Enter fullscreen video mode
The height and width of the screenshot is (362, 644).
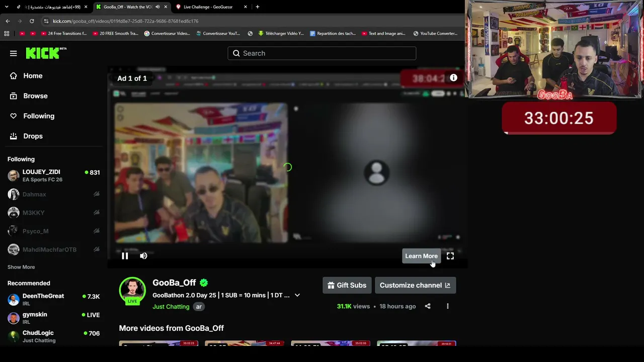(x=450, y=256)
